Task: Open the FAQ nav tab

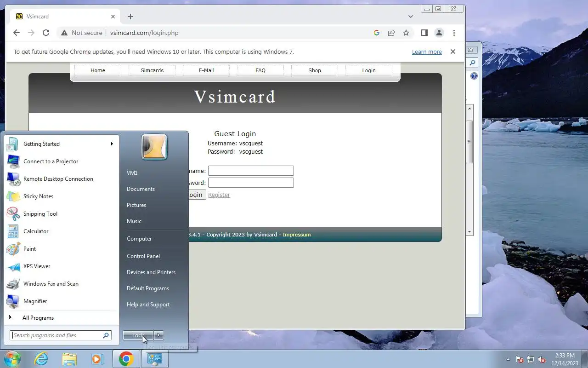Action: click(260, 70)
